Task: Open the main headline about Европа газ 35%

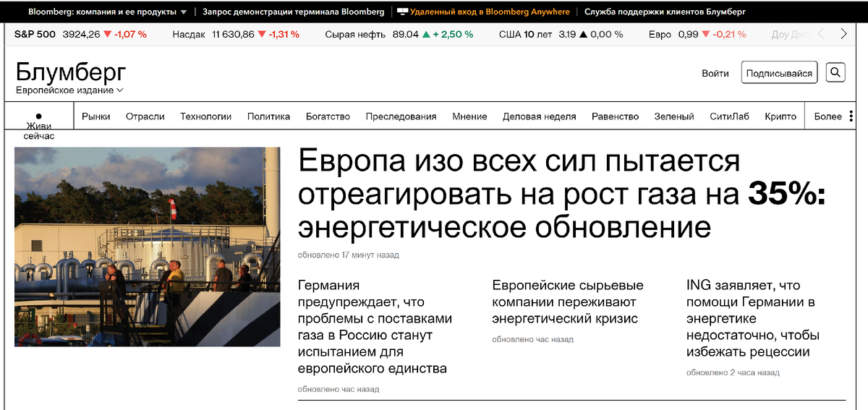Action: tap(562, 195)
